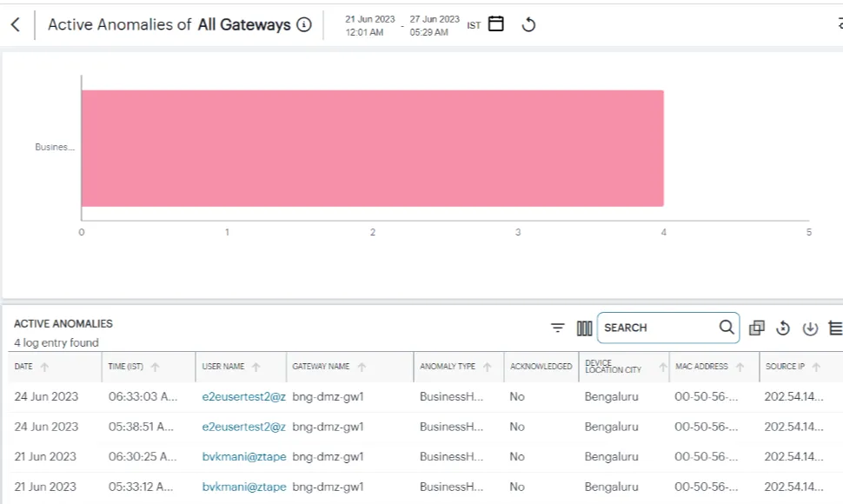843x504 pixels.
Task: Click the 'Active Anomalies of All Gateways' heading
Action: tap(169, 24)
